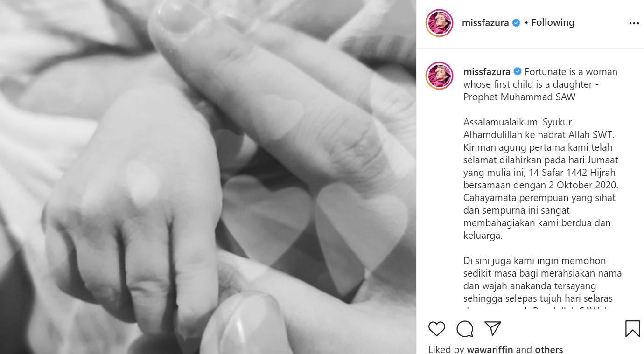Viewport: 644px width, 354px height.
Task: Click the 'Liked by' text line
Action: 496,349
